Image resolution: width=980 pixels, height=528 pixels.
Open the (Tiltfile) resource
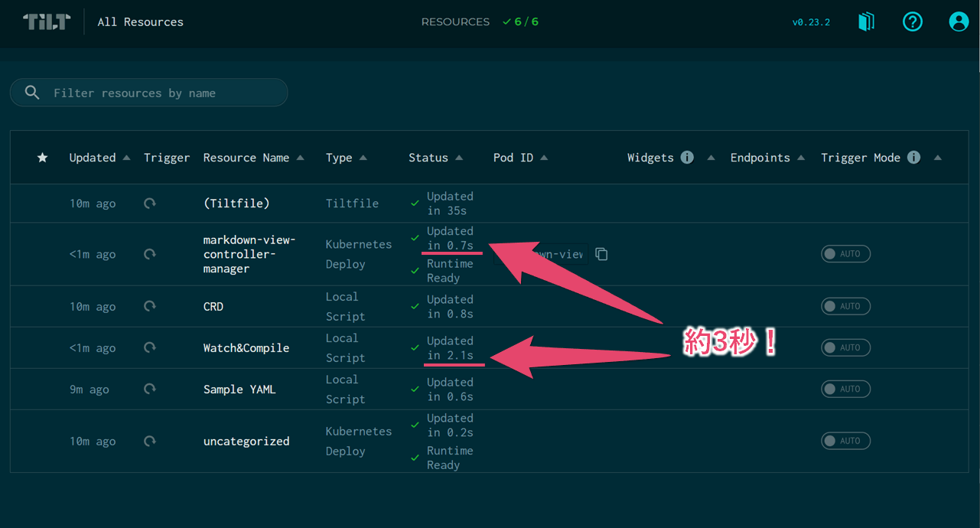[236, 204]
